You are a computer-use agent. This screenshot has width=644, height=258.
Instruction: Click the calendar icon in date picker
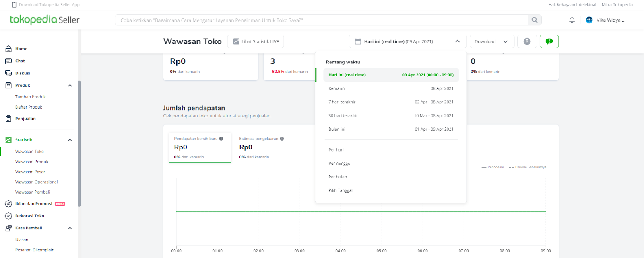pyautogui.click(x=358, y=41)
